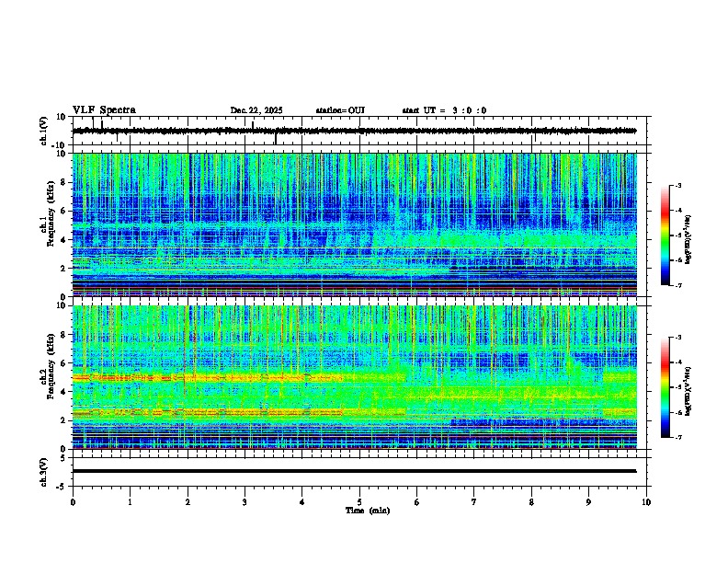Viewport: 728px width, 563px height.
Task: Click time axis tick label "4"
Action: 302,502
